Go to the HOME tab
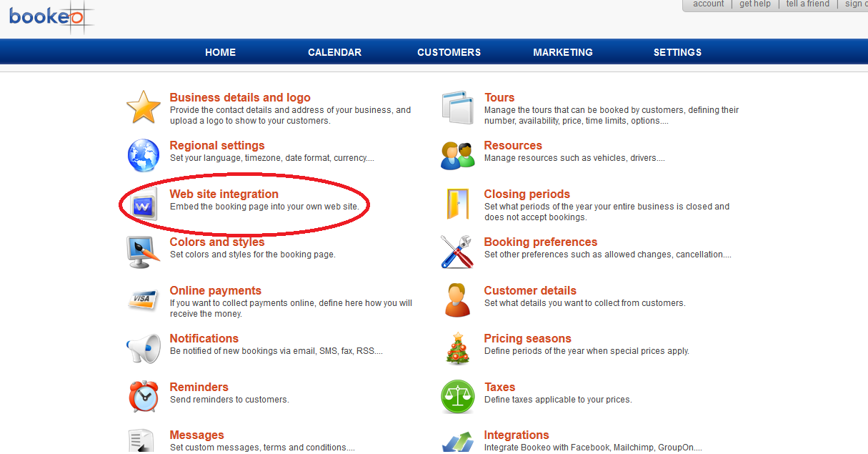This screenshot has width=868, height=454. (220, 52)
